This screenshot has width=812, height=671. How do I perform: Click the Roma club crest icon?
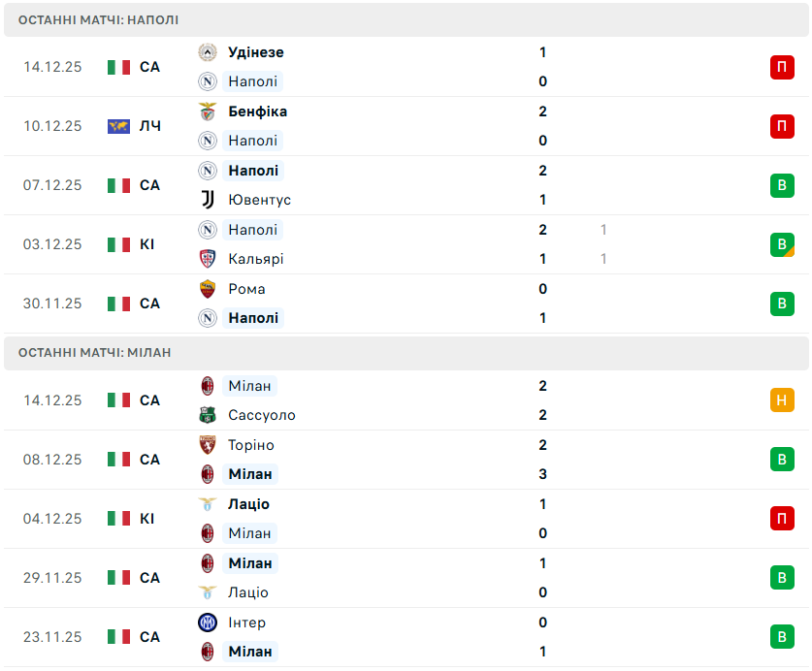pyautogui.click(x=207, y=289)
